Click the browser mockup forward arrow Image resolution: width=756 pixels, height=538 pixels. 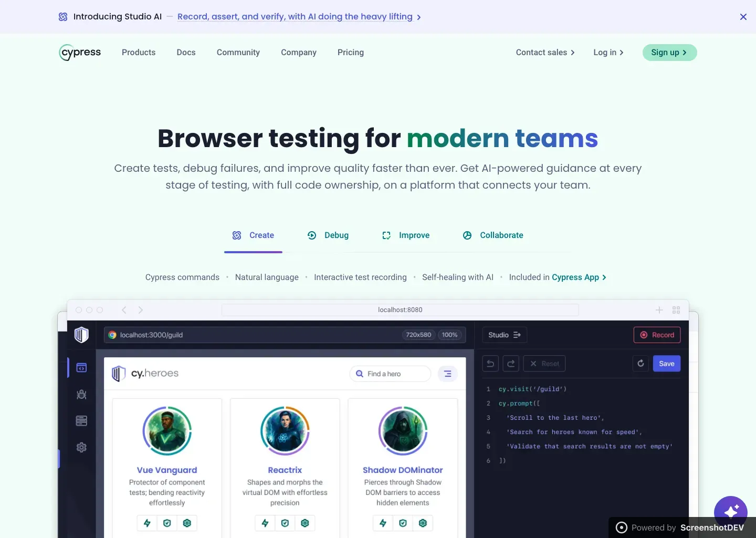141,310
